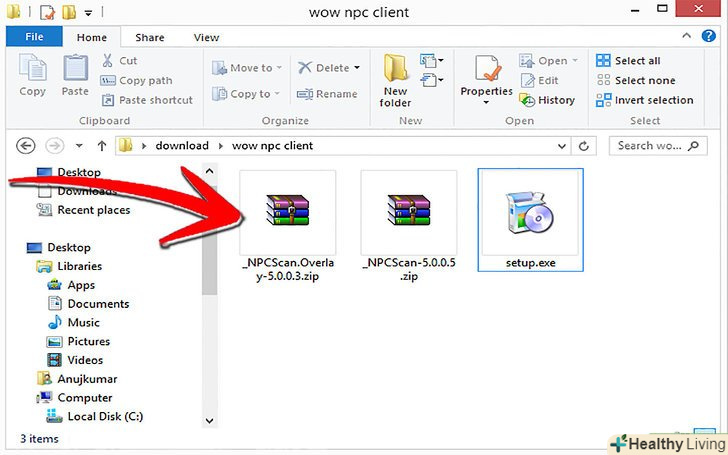Open the recent locations dropdown
Image resolution: width=728 pixels, height=455 pixels.
[x=79, y=146]
